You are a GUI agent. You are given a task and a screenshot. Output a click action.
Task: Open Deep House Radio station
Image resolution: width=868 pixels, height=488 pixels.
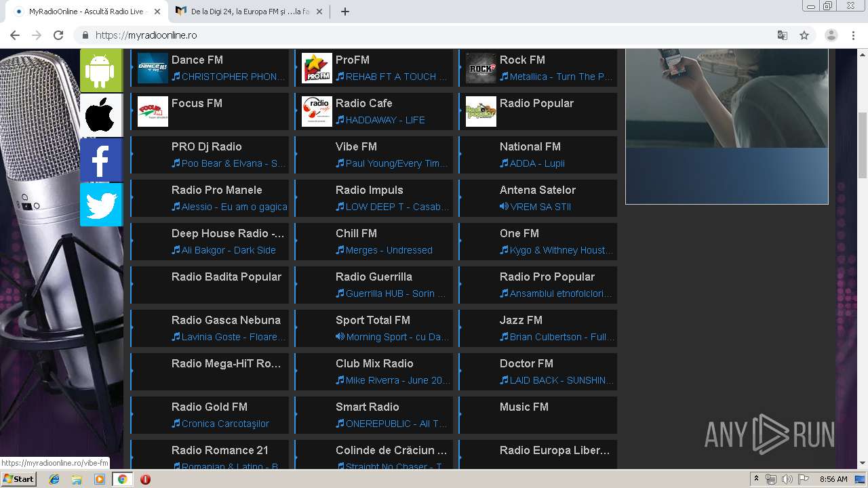pyautogui.click(x=210, y=241)
